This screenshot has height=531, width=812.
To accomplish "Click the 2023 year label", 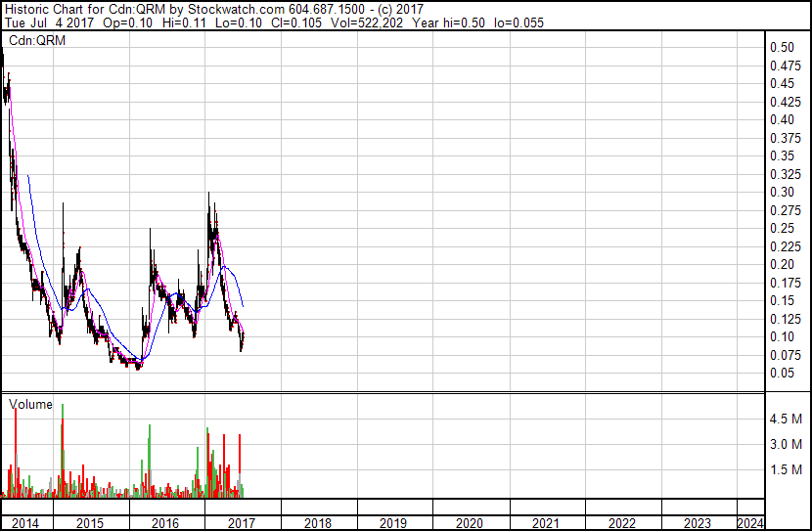I will (697, 523).
